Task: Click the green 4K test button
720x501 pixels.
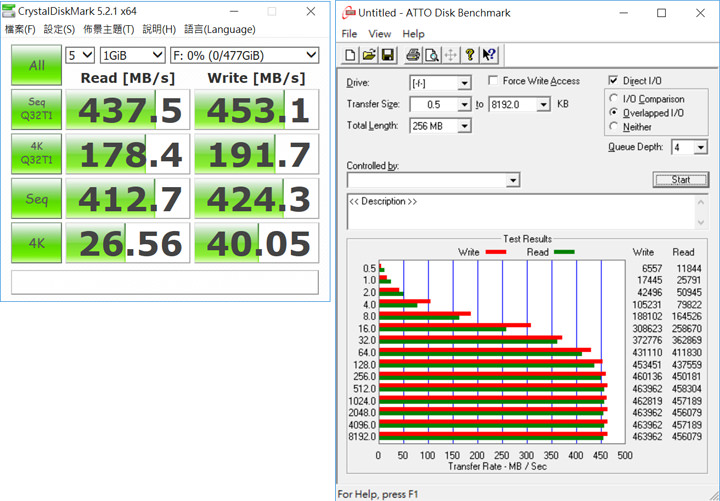Action: tap(36, 242)
